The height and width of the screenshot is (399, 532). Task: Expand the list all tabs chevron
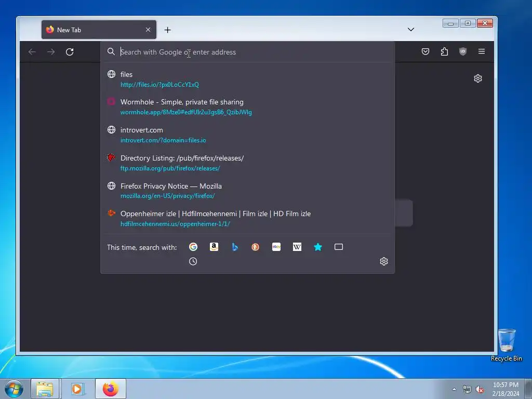(411, 30)
